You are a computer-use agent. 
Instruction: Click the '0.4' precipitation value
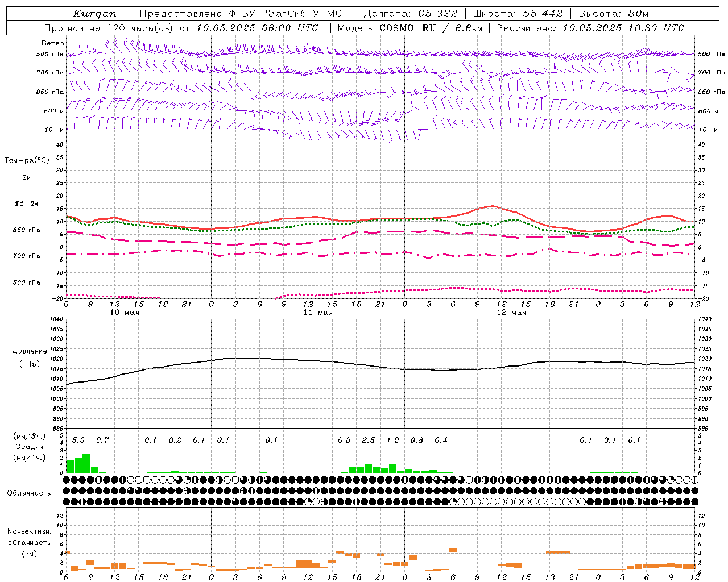click(x=441, y=440)
